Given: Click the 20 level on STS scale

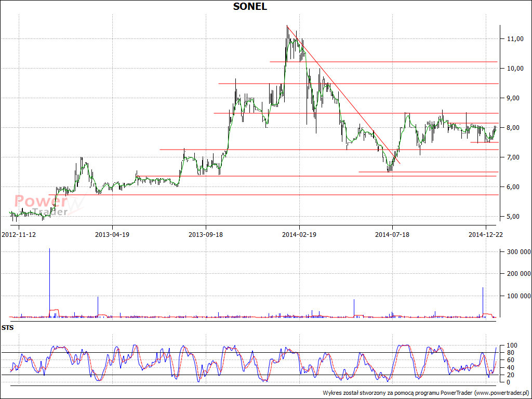Looking at the screenshot, I should (x=511, y=375).
